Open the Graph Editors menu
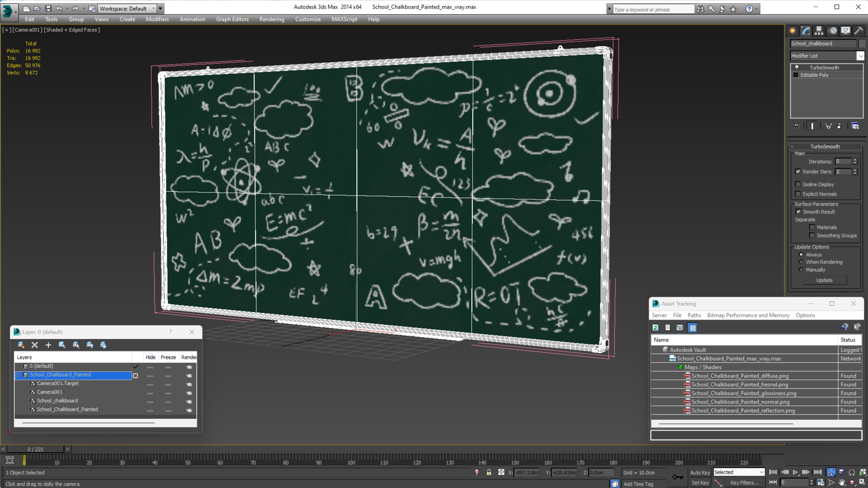The height and width of the screenshot is (488, 868). point(232,19)
